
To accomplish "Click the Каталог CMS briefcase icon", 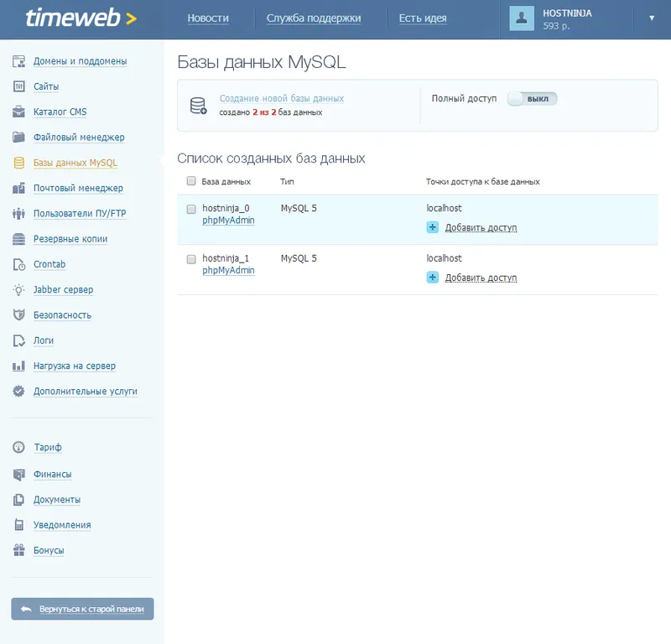I will (x=18, y=112).
